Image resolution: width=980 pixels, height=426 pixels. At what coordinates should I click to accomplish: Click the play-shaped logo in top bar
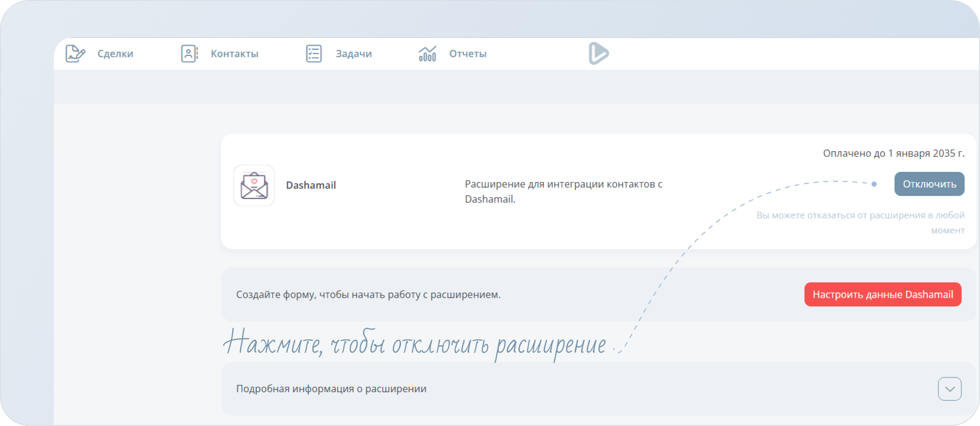coord(598,53)
